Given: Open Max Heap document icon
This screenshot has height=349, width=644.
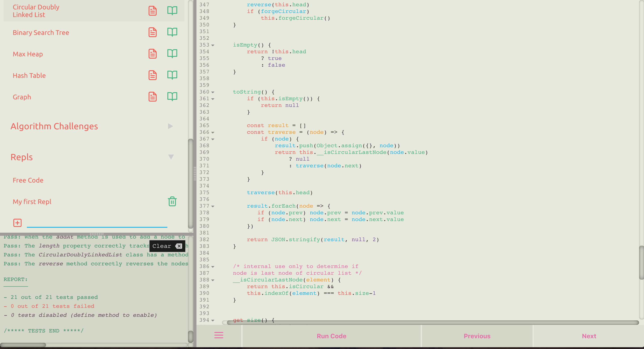Looking at the screenshot, I should (x=153, y=54).
